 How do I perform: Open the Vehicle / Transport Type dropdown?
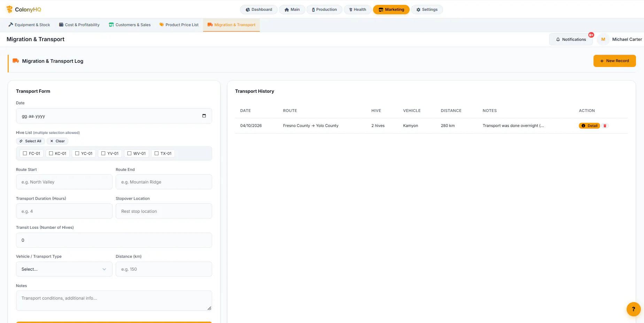coord(64,269)
